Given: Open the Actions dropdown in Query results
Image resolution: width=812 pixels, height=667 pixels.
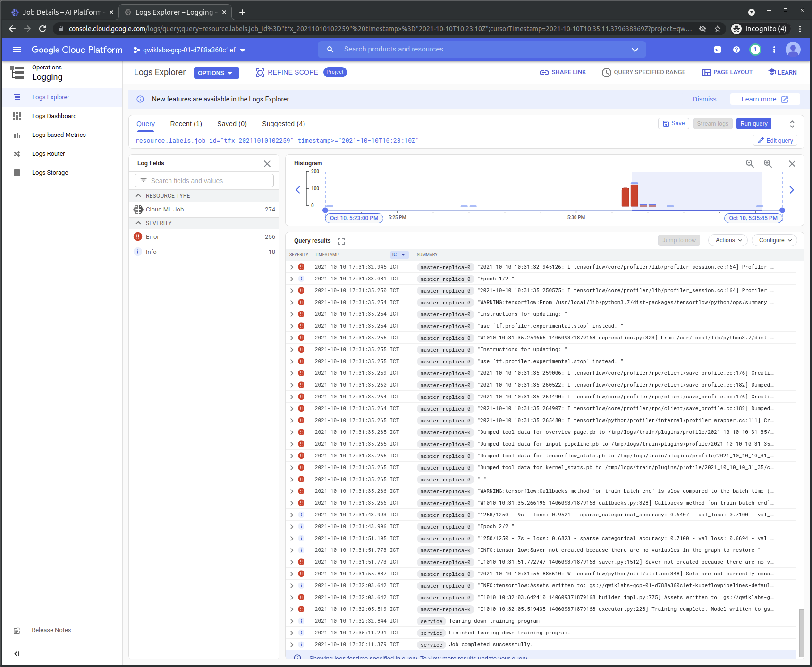Looking at the screenshot, I should (728, 240).
